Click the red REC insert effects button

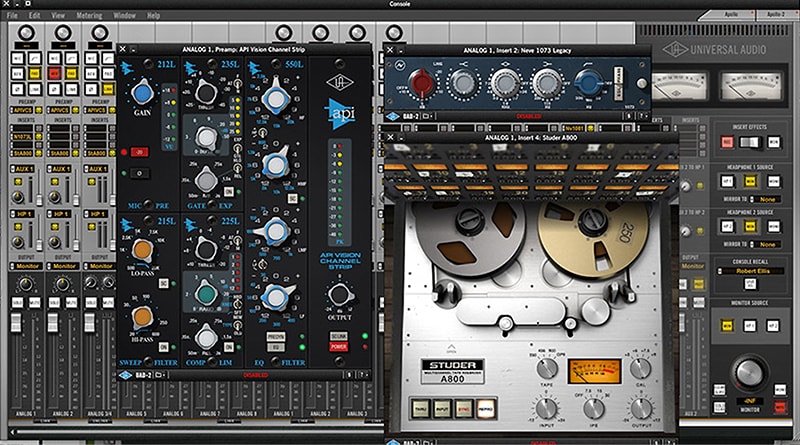(x=727, y=142)
